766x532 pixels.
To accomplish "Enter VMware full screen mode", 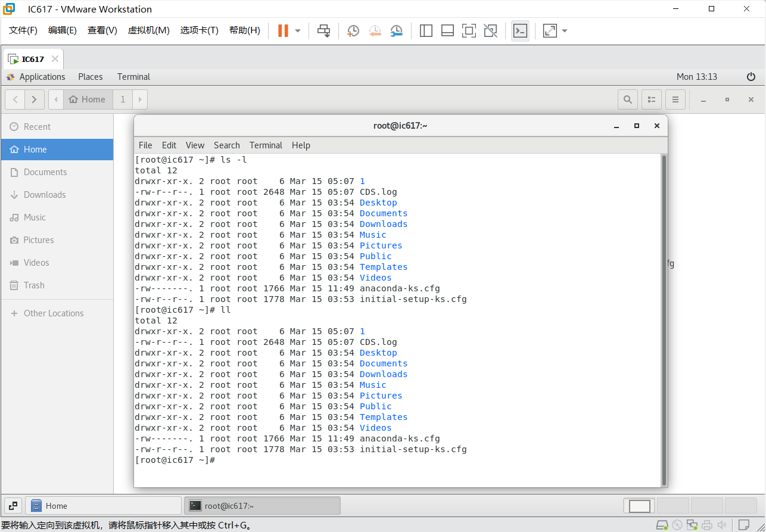I will 469,30.
